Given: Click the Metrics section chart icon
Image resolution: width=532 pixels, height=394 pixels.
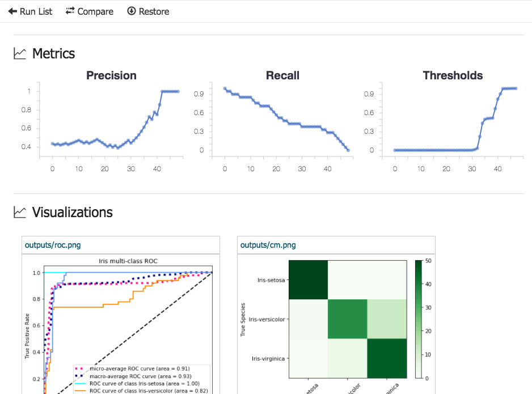Looking at the screenshot, I should [20, 53].
